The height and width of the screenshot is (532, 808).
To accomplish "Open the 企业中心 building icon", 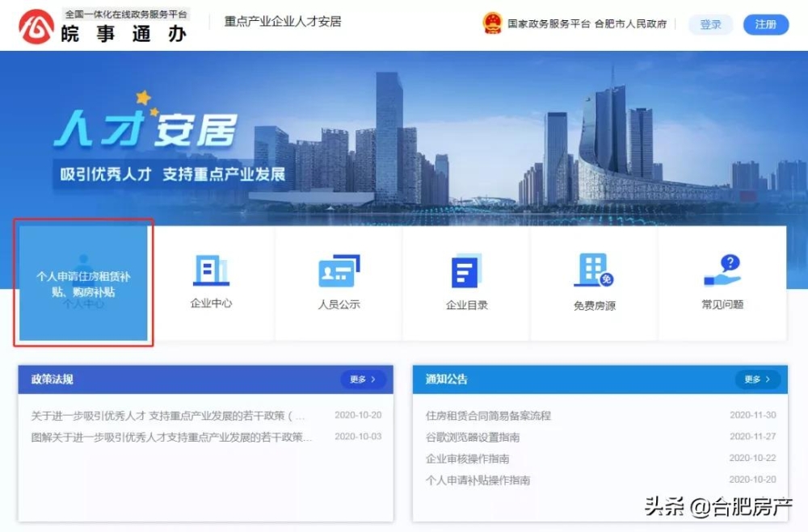I will coord(211,270).
